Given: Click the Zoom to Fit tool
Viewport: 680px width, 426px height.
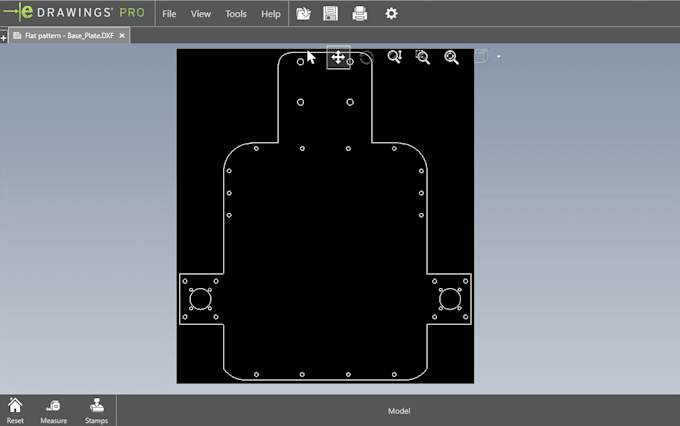Looking at the screenshot, I should pos(451,57).
